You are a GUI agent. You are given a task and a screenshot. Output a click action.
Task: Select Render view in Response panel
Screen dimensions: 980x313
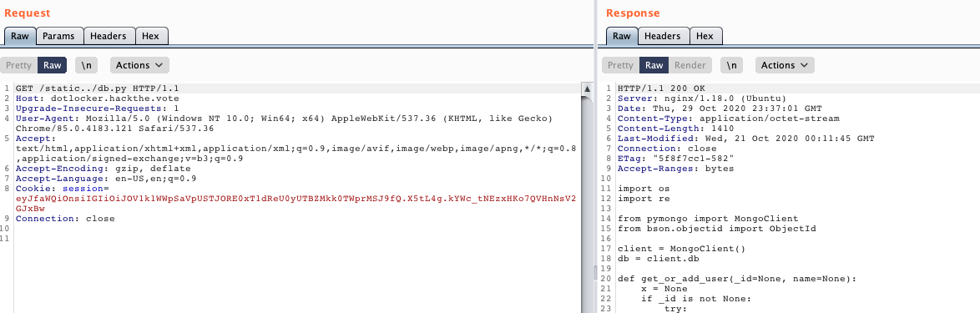690,65
